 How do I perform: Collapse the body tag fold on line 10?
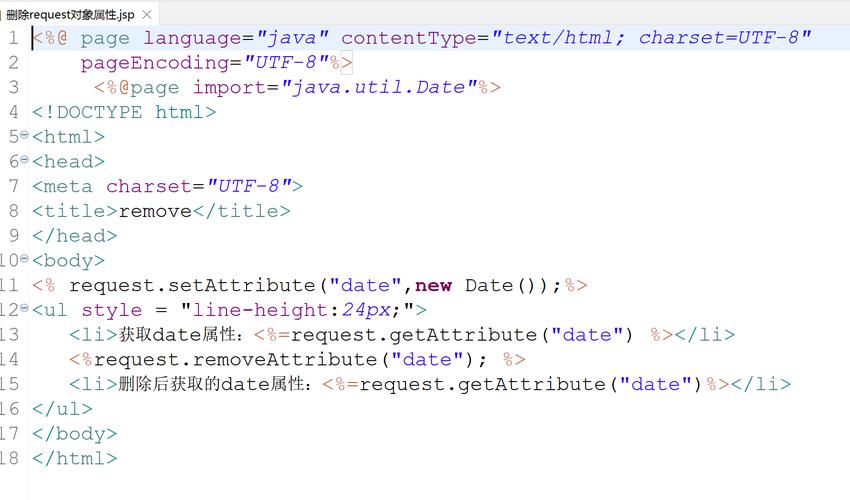24,259
